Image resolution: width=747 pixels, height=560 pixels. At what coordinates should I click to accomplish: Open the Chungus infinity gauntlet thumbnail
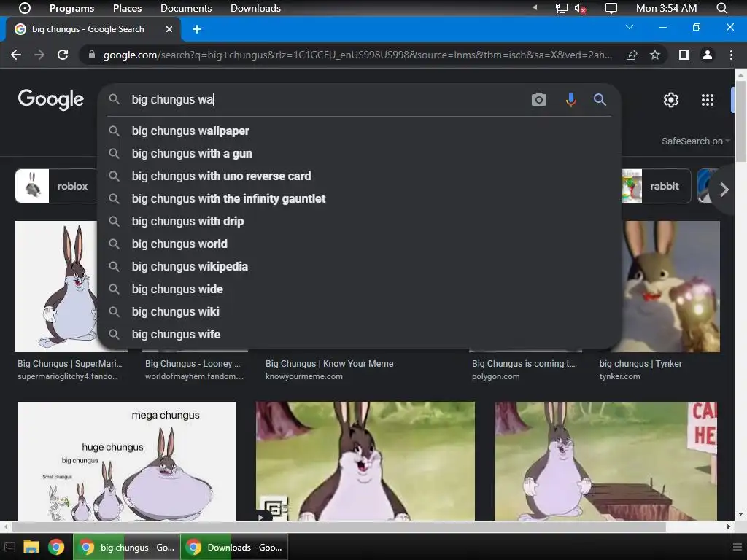(671, 286)
